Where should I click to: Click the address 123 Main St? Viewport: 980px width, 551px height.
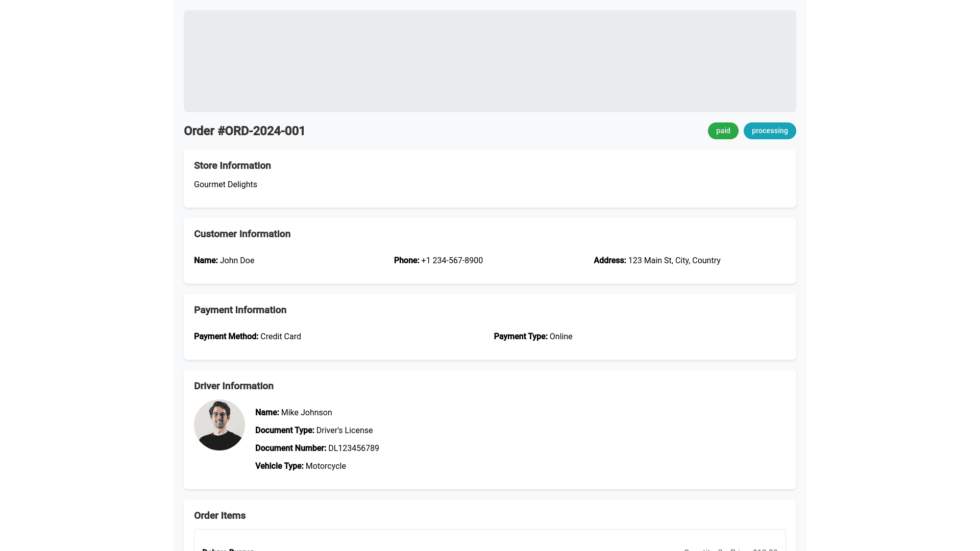click(x=674, y=261)
